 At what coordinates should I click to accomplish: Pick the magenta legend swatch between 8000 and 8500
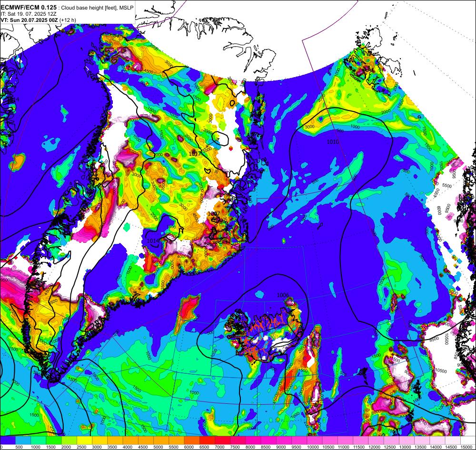[x=253, y=440]
